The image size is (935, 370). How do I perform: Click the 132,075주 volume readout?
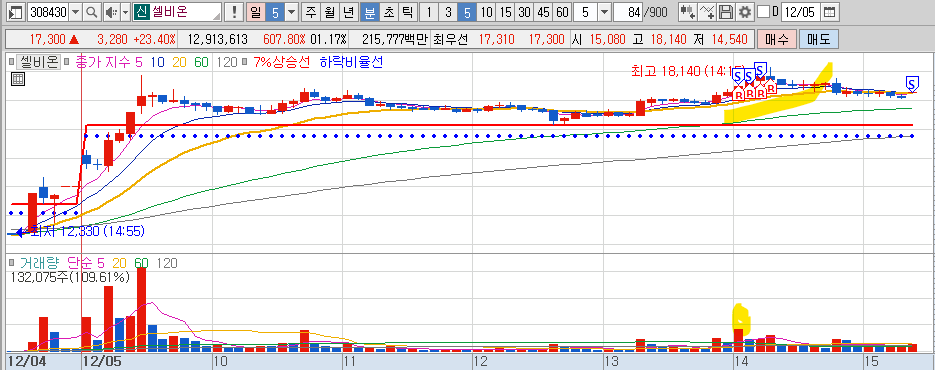pos(70,277)
